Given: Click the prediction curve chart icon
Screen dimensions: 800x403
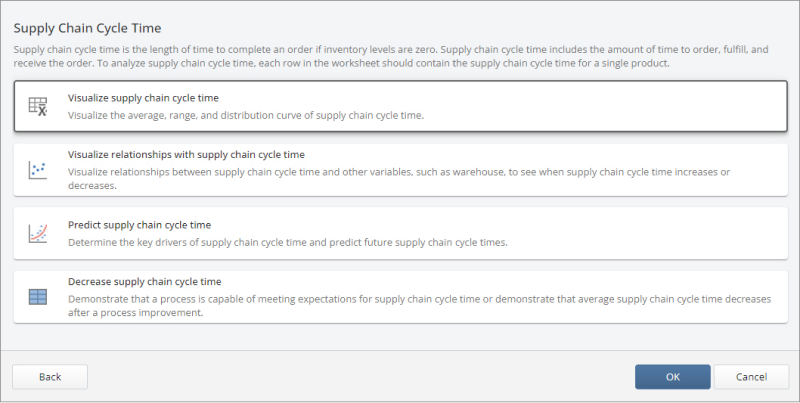Looking at the screenshot, I should click(38, 233).
